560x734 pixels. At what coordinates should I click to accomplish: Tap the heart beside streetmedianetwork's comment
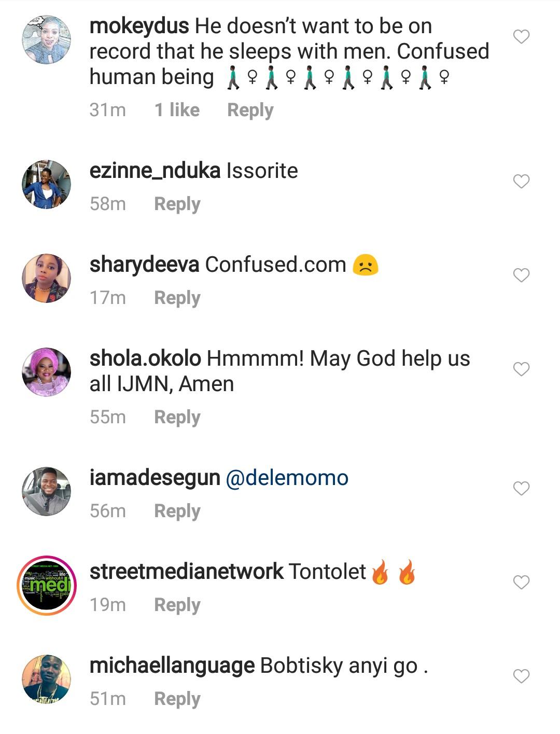[521, 582]
